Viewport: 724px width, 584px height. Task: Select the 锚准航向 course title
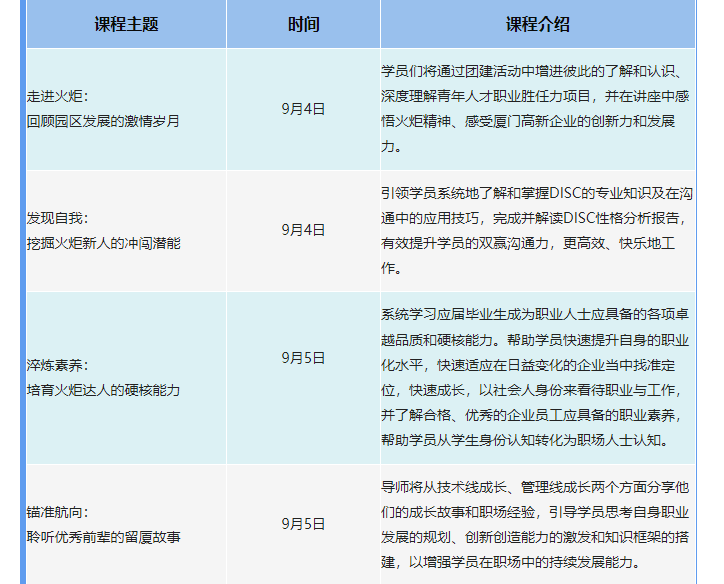coord(57,513)
